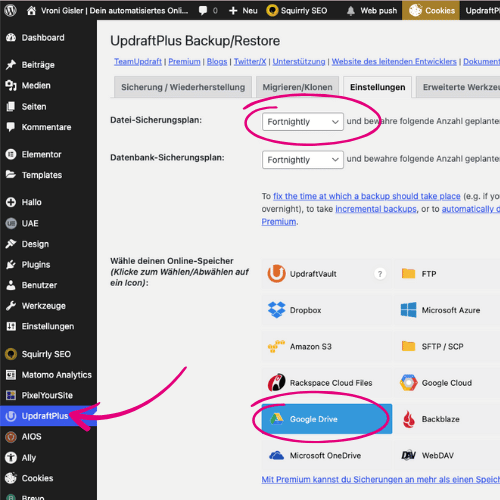The width and height of the screenshot is (500, 500).
Task: Open the Datei-Sicherungsplan schedule dropdown
Action: [x=303, y=122]
